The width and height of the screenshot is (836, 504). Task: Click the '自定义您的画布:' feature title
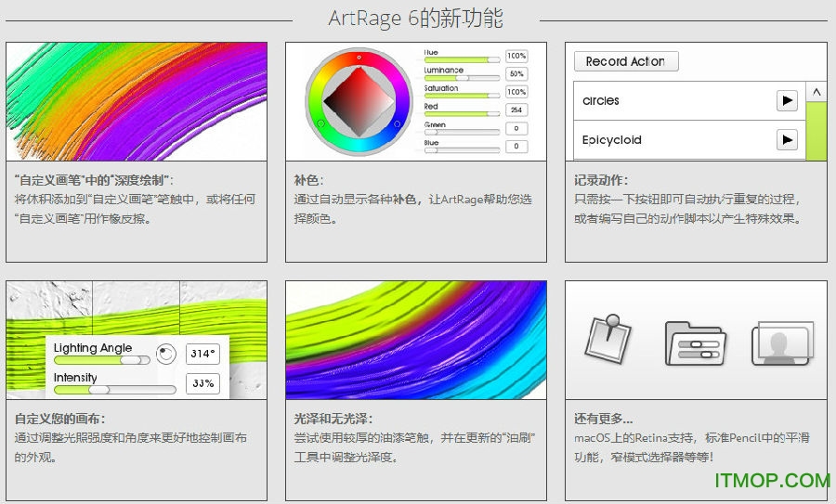click(x=60, y=419)
